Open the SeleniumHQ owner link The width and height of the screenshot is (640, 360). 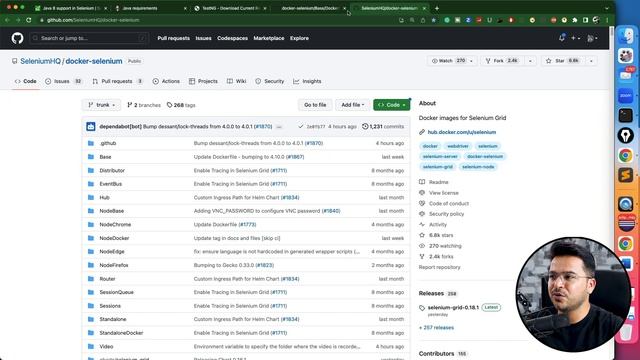point(40,61)
